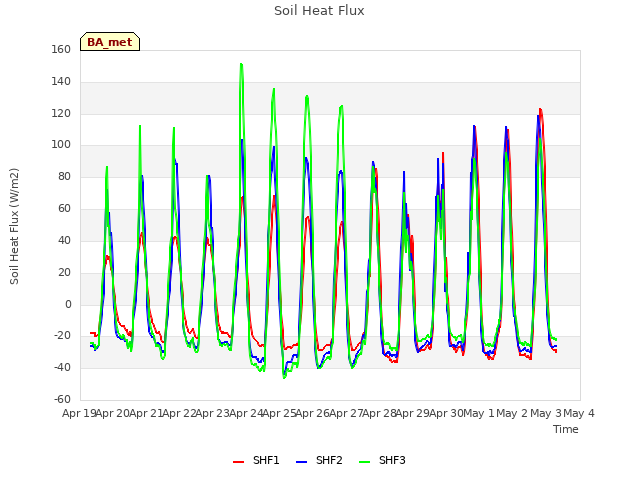Click the green SHF3 legend line marker
640x480 pixels.
(364, 462)
